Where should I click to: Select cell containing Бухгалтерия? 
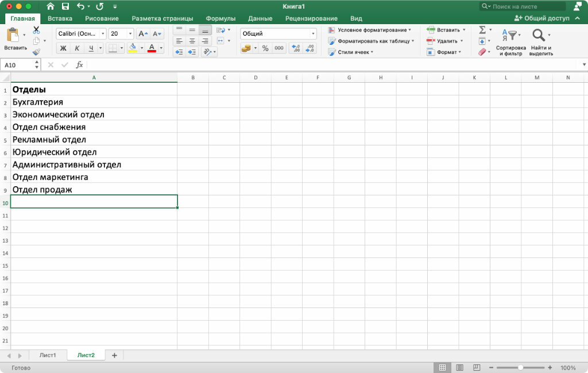94,102
